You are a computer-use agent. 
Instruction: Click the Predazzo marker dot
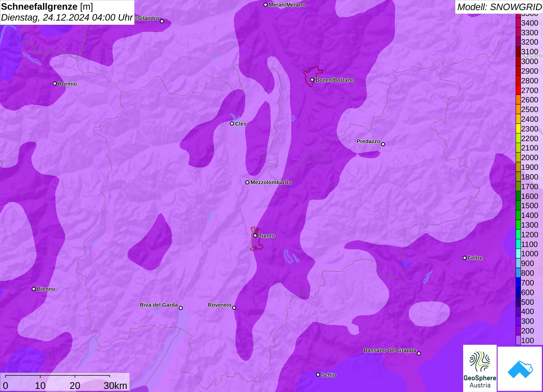coord(383,144)
